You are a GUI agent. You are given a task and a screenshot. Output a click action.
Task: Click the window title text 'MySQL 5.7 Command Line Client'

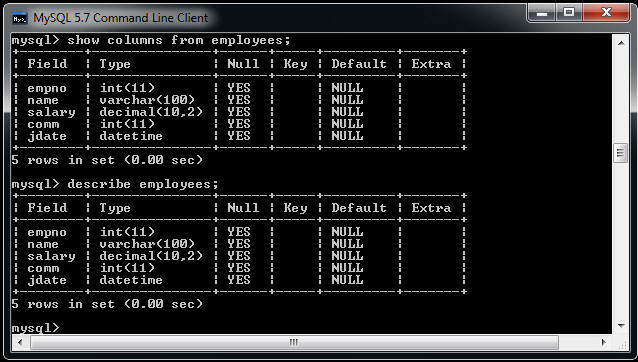point(120,18)
